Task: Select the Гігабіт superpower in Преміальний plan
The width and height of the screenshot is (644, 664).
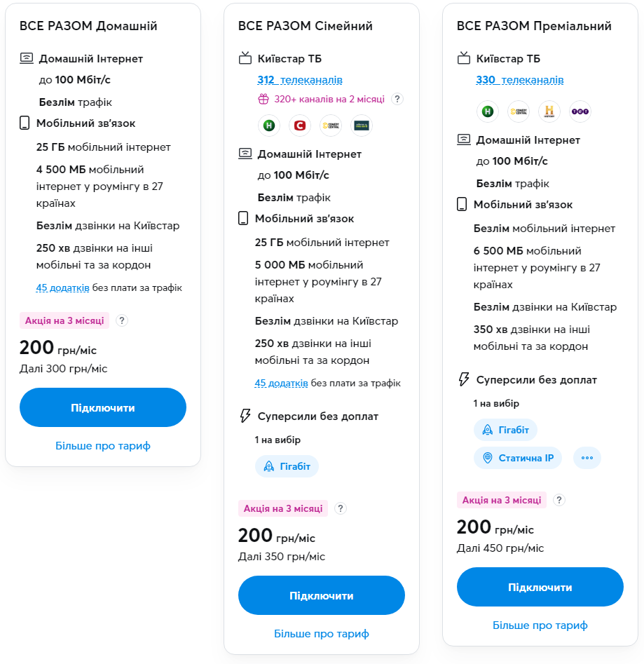Action: tap(505, 430)
